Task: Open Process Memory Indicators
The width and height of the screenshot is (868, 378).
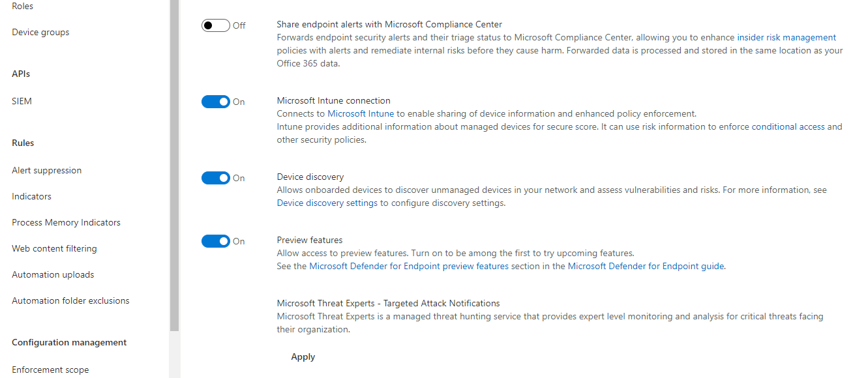Action: click(66, 222)
